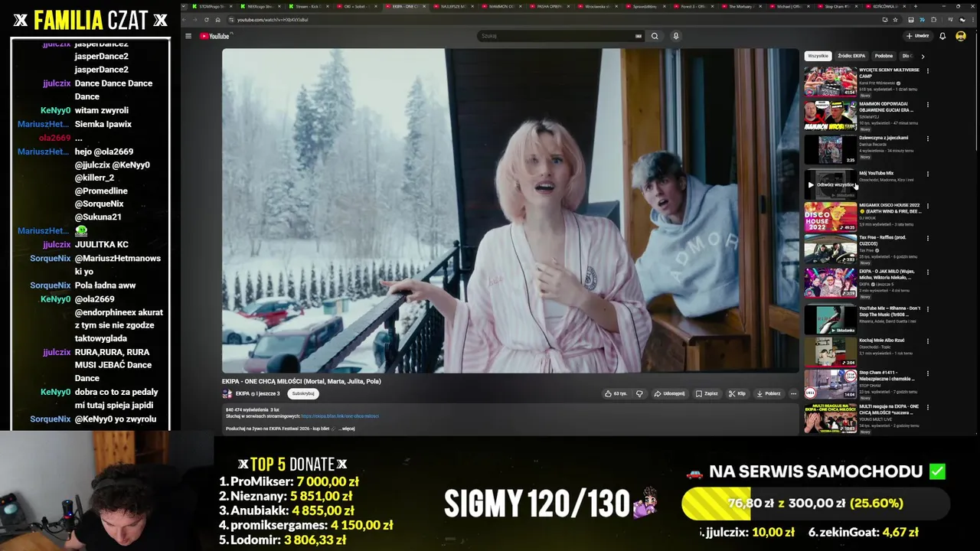Image resolution: width=980 pixels, height=551 pixels.
Task: Select the Podobne filter chip
Action: click(884, 56)
